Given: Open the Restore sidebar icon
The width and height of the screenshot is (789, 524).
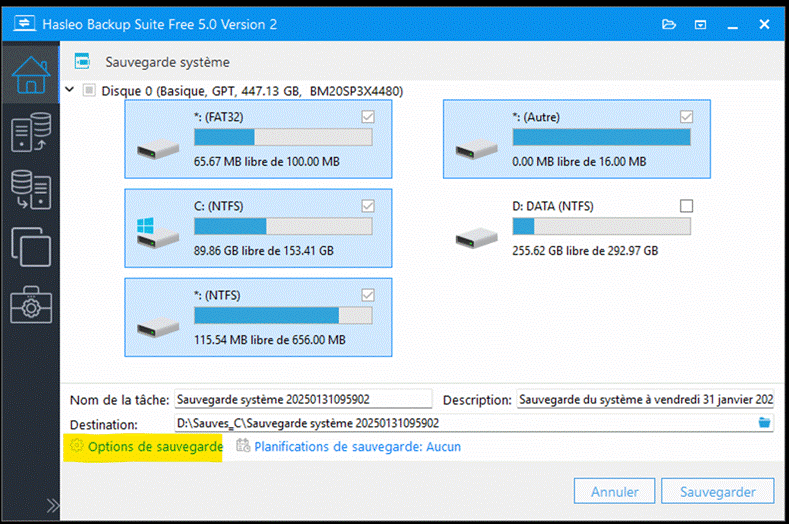Looking at the screenshot, I should (31, 189).
